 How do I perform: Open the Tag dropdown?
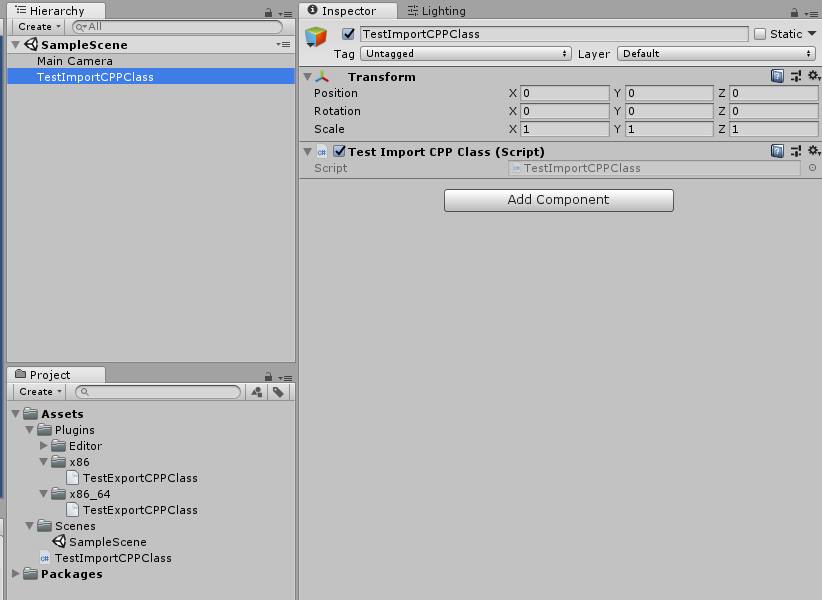466,53
